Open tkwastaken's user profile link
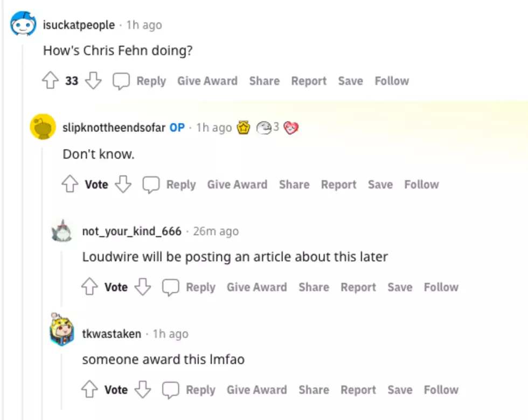528x420 pixels. tap(112, 334)
